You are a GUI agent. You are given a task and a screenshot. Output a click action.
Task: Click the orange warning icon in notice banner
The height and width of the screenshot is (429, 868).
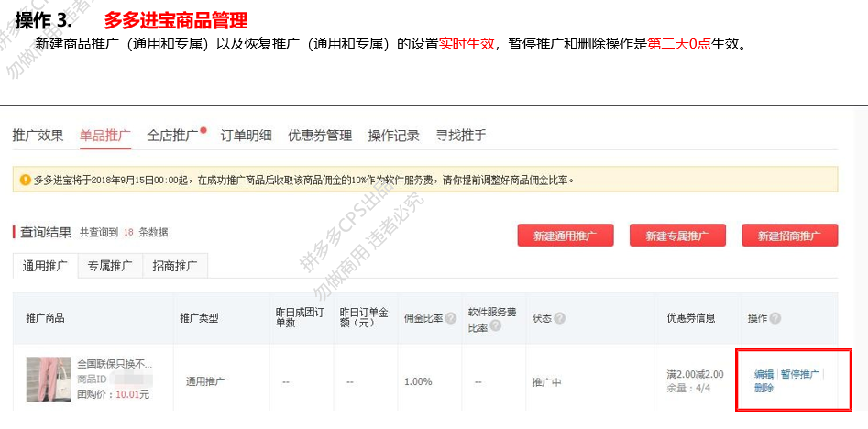pos(25,180)
